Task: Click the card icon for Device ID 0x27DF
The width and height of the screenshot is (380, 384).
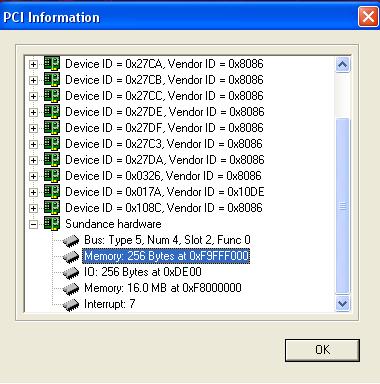Action: tap(52, 127)
